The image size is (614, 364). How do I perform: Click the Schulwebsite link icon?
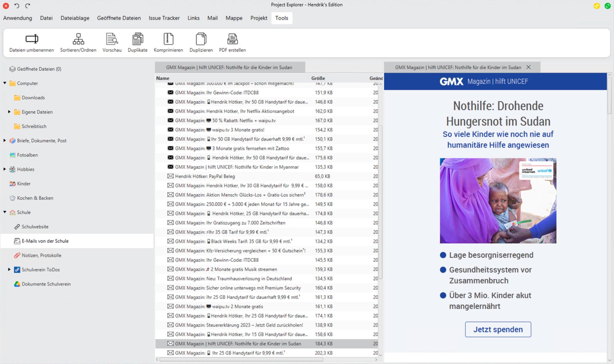(17, 227)
